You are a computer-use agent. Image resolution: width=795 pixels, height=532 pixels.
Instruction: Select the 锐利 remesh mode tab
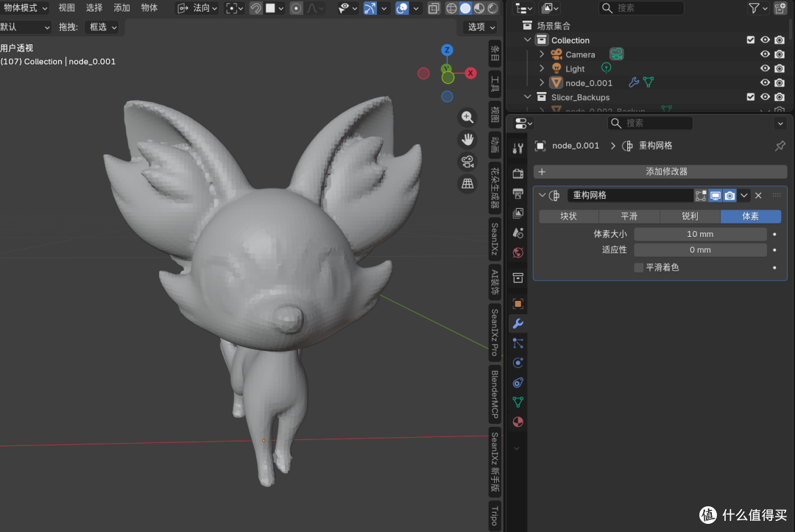point(690,216)
